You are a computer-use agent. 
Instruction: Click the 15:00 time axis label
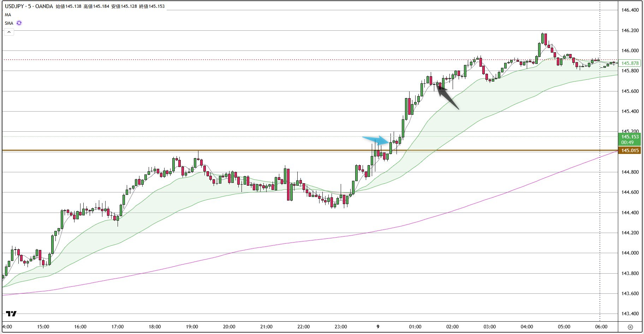tap(43, 327)
